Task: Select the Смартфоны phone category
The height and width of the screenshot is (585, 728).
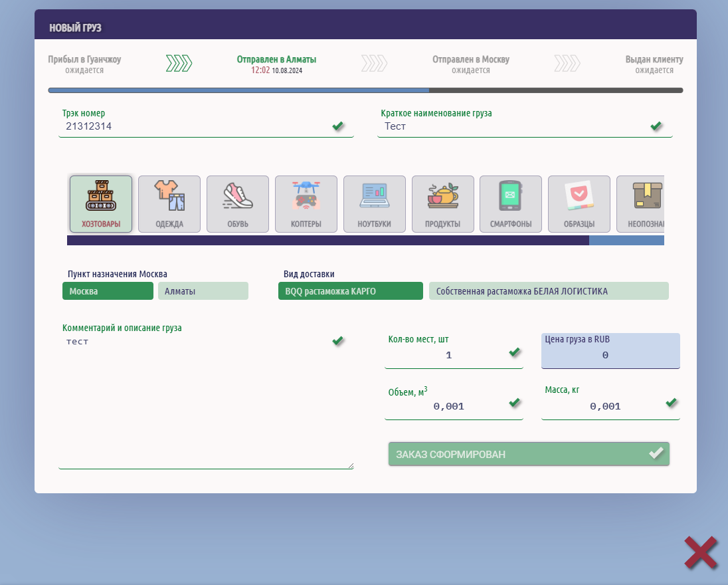Action: click(511, 204)
